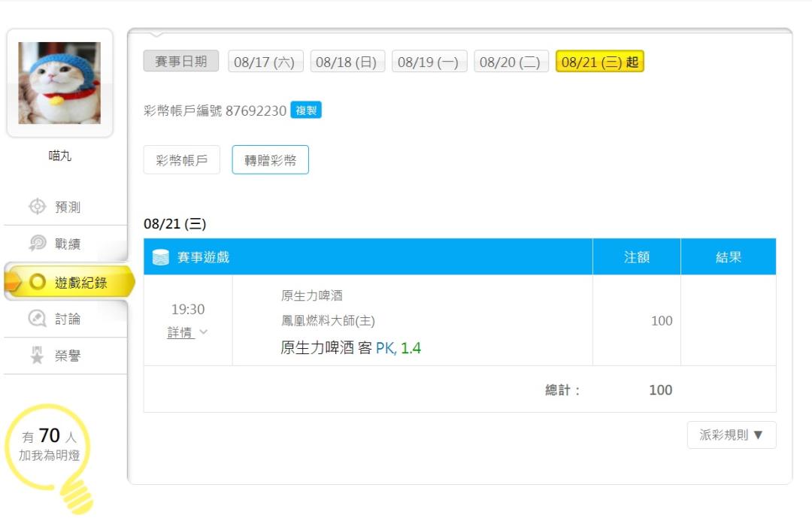This screenshot has width=812, height=521.
Task: Click the pick 原生力啤酒 客 PK, 1.4
Action: (x=350, y=347)
